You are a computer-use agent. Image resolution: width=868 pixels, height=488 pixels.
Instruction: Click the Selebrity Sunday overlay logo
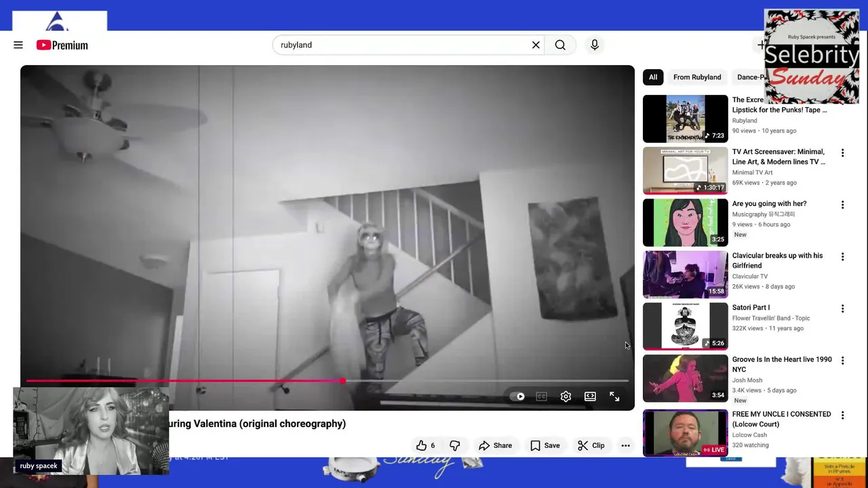812,57
